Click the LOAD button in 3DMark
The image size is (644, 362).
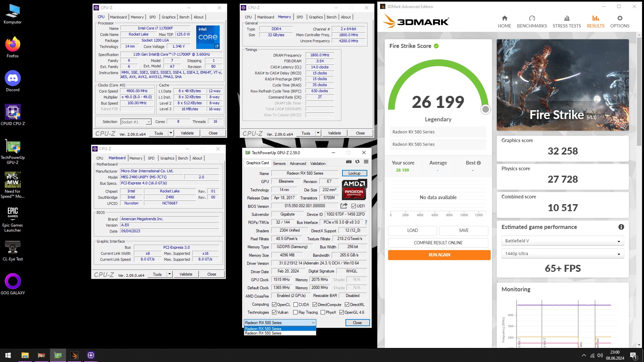(413, 230)
